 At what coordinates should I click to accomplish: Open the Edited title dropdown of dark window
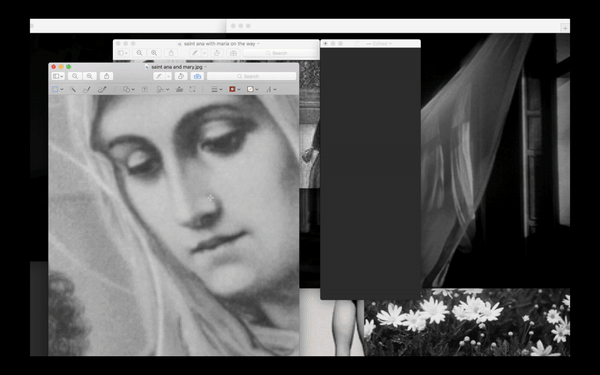[390, 44]
